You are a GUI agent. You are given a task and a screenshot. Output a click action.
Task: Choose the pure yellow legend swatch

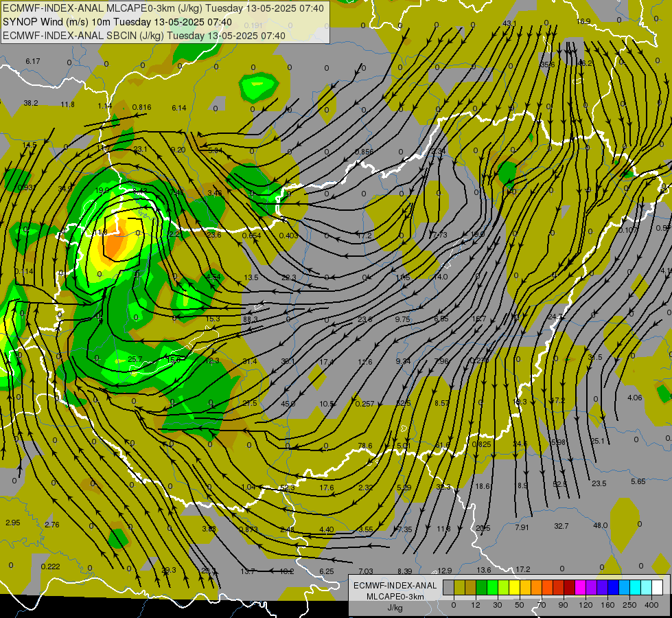514,588
